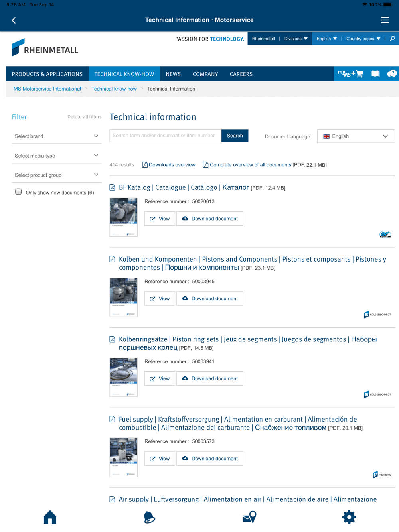Screen dimensions: 399x532
Task: Open the contact and location tab icon
Action: 249,517
